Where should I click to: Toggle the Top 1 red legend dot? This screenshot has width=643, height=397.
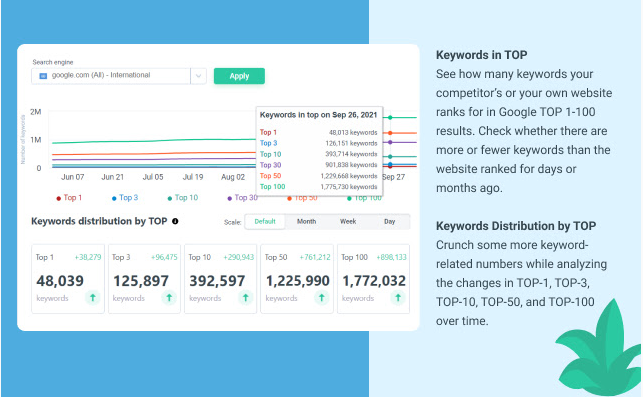59,198
